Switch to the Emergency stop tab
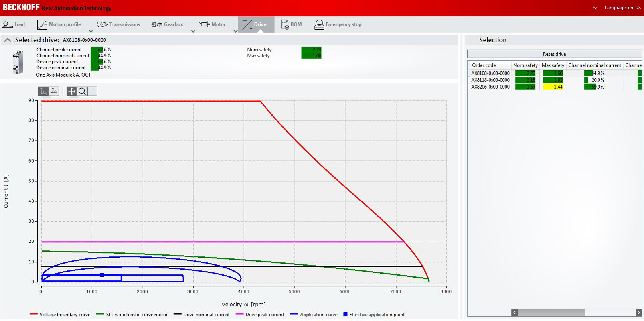Screen dimensions: 644x321 pyautogui.click(x=338, y=24)
